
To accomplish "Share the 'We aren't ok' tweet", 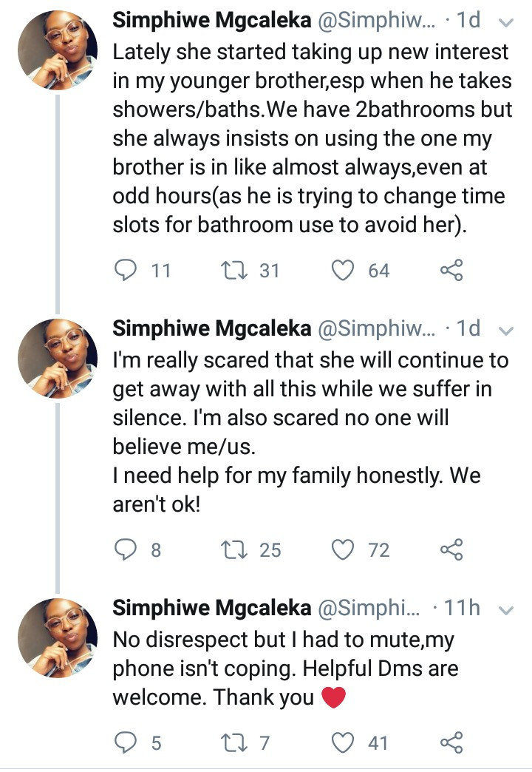I will pos(451,549).
